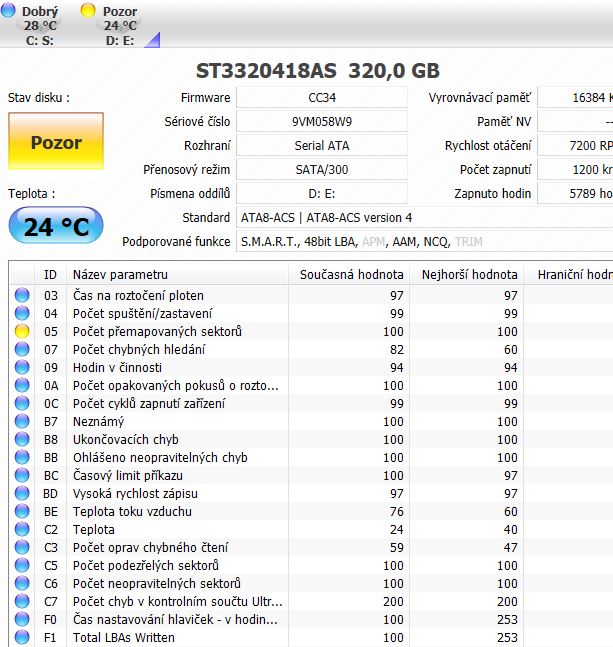Screen dimensions: 613x647
Task: Click the Zapnuto hodin value 5789
Action: pyautogui.click(x=575, y=194)
